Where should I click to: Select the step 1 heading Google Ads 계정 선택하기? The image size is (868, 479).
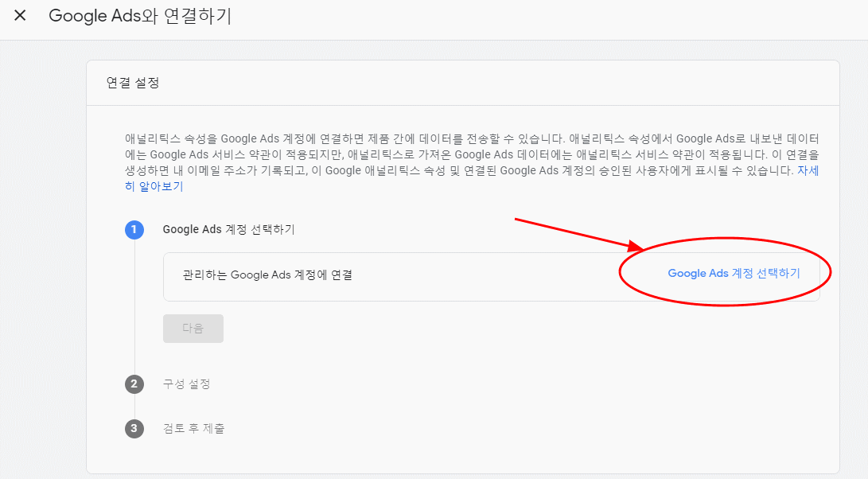point(228,229)
